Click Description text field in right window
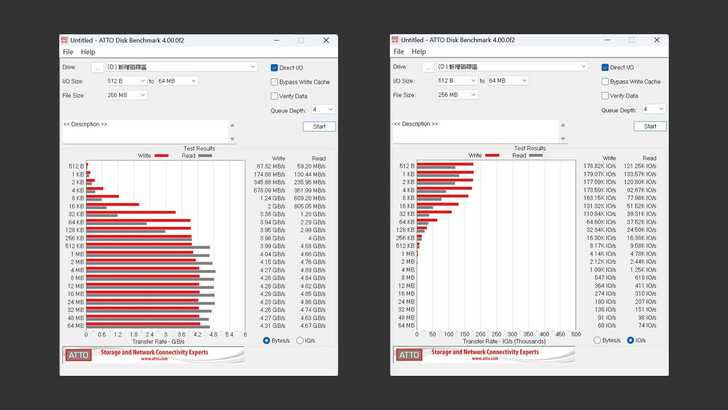Screen dimensions: 728x410 tap(475, 131)
